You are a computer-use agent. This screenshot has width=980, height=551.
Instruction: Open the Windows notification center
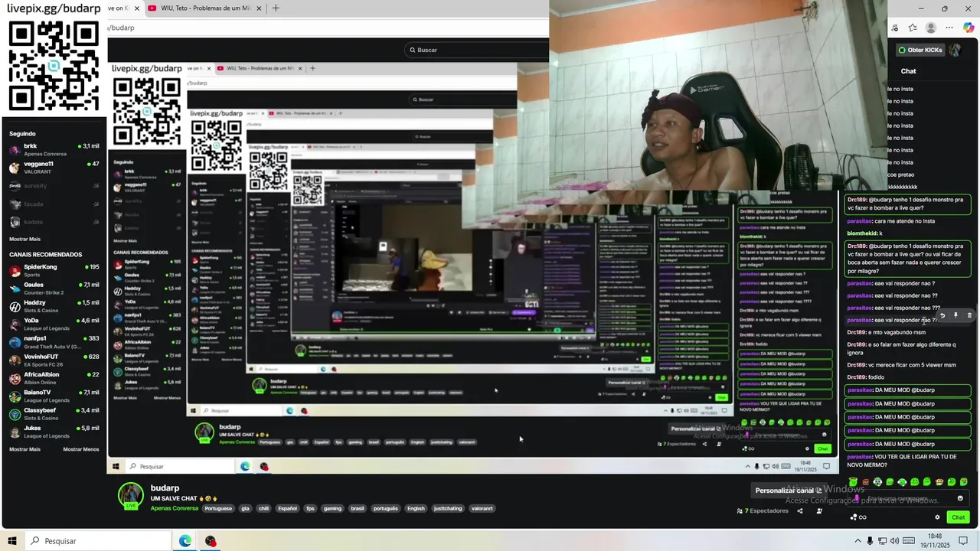963,541
